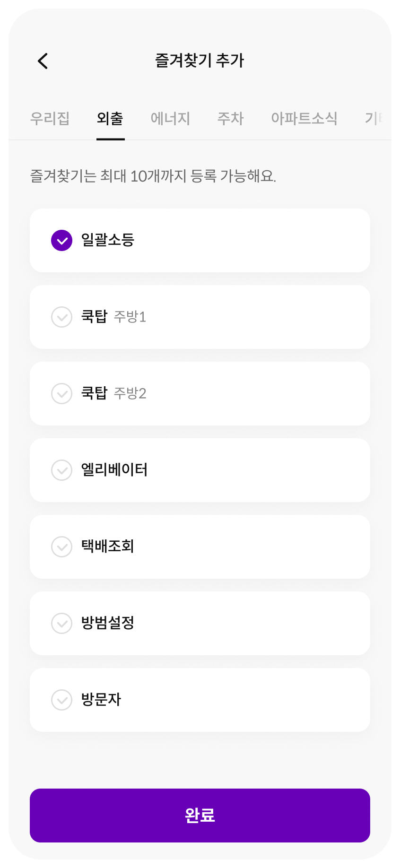Switch to the 주차 tab
This screenshot has height=868, width=400.
pyautogui.click(x=230, y=118)
